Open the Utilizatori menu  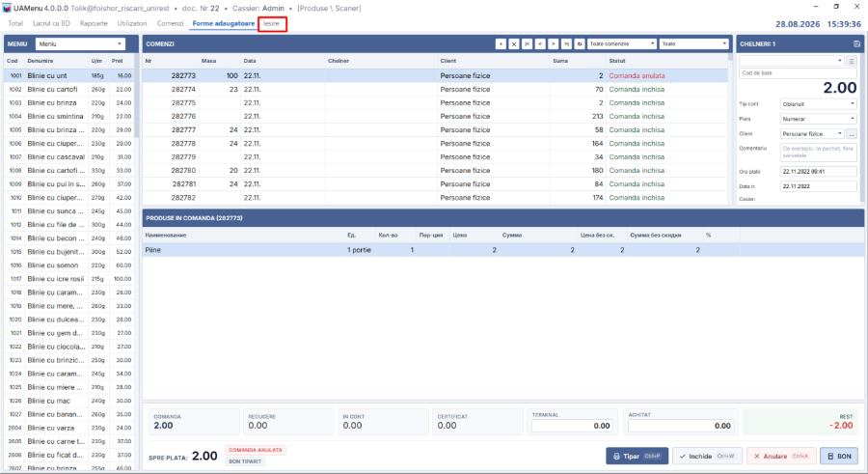132,23
